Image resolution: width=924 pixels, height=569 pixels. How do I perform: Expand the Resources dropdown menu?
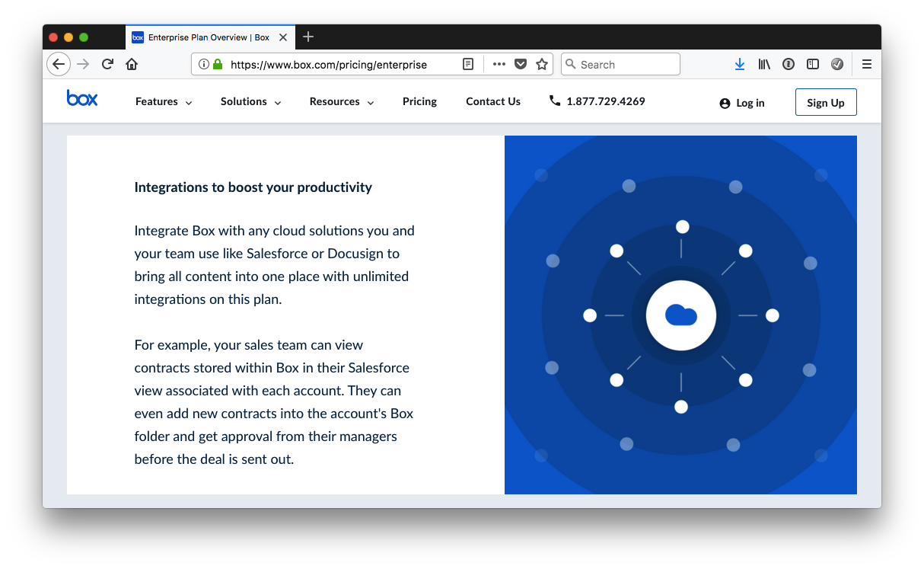pyautogui.click(x=342, y=101)
